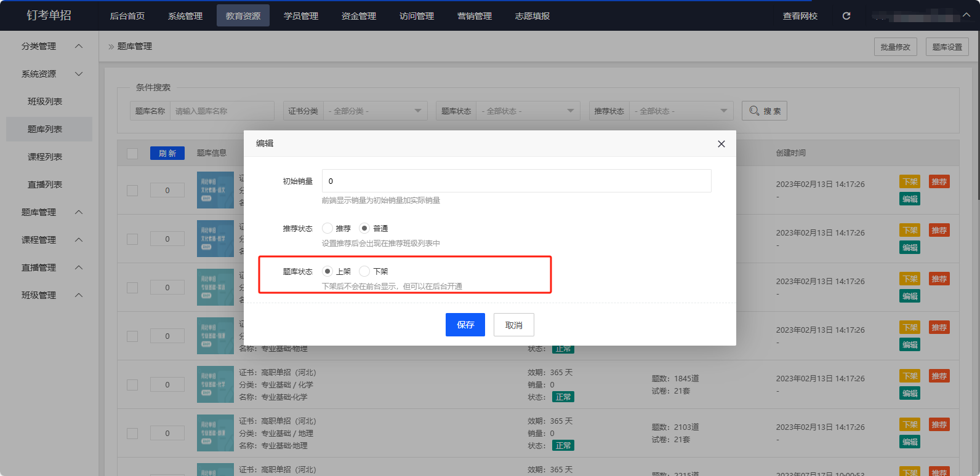Collapse the top-right user menu chevron

coord(966,16)
